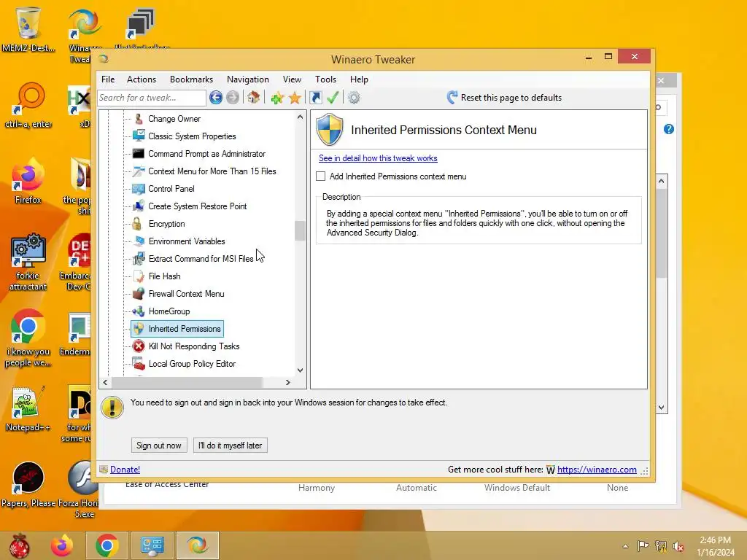This screenshot has width=747, height=560.
Task: Click the Change Owner tree icon
Action: (139, 119)
